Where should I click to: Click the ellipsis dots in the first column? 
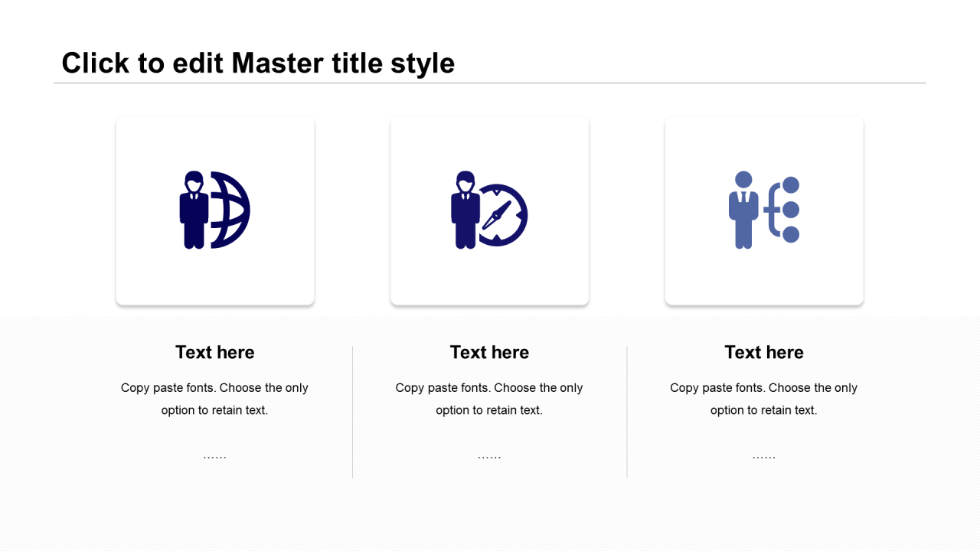click(x=215, y=457)
